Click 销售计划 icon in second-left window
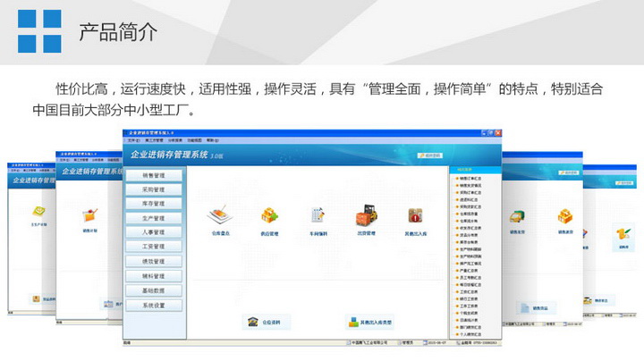 (x=89, y=215)
